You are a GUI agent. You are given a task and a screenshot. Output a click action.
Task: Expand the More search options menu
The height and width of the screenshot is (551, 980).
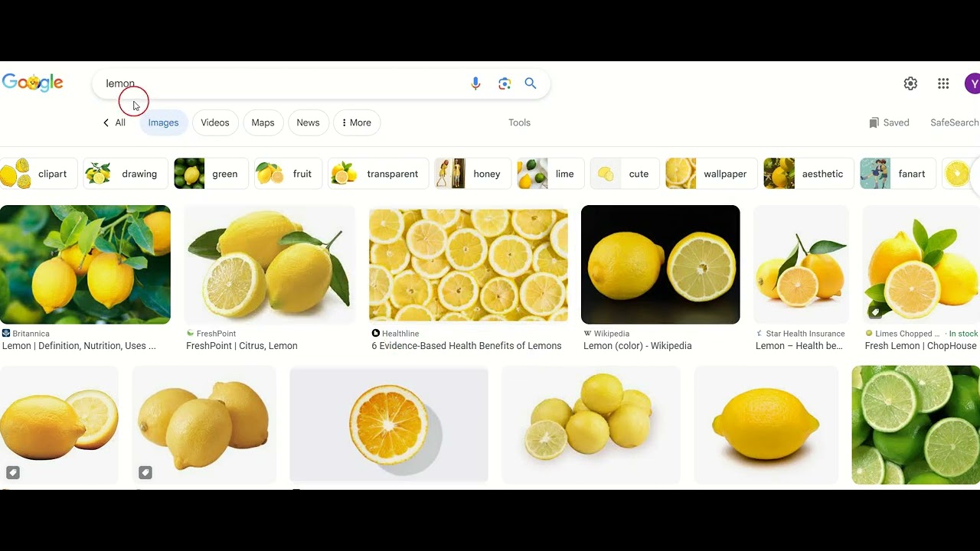[x=357, y=122]
